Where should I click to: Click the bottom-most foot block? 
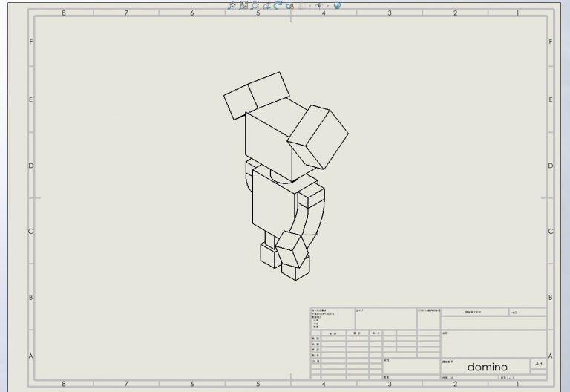pos(294,268)
